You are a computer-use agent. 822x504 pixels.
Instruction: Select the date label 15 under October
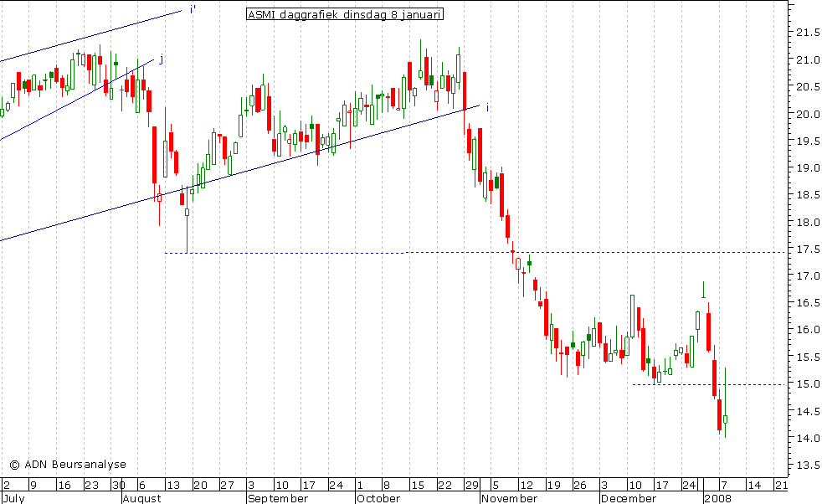click(418, 485)
